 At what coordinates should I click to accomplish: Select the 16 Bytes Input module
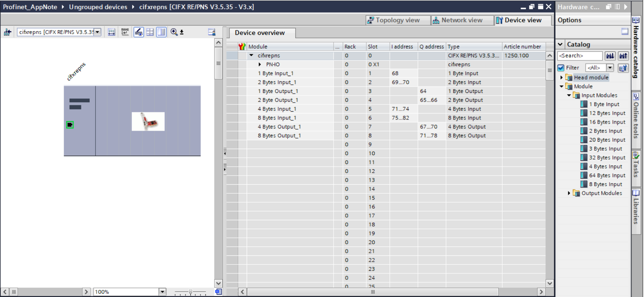[x=607, y=122]
